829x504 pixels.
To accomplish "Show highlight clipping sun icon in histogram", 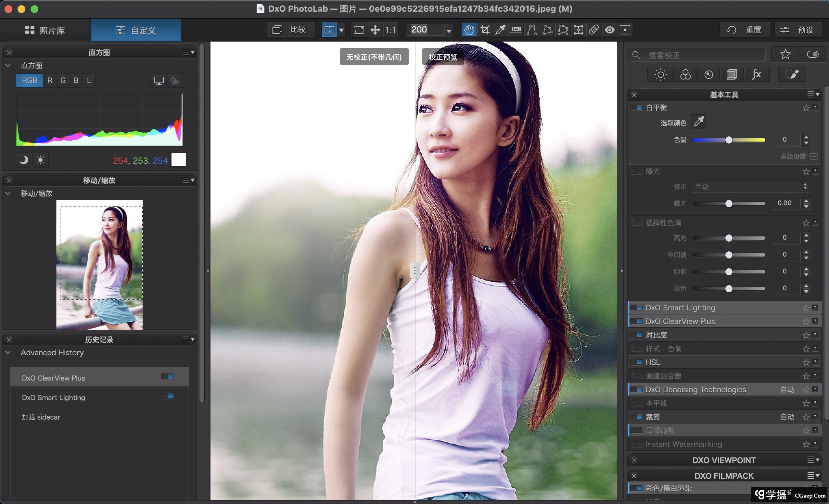I will tap(40, 160).
